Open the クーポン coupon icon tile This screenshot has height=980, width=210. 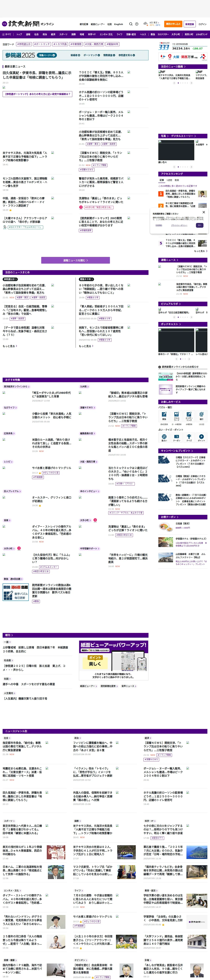[176, 438]
